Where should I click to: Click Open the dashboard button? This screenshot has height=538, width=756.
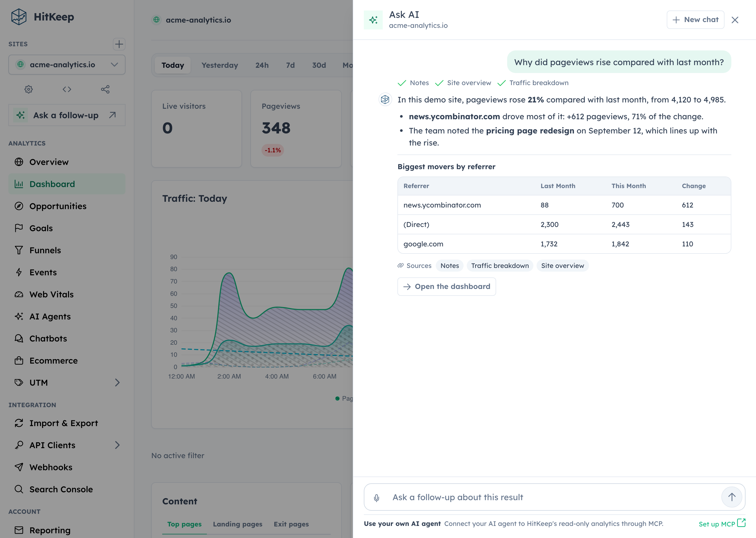pos(447,287)
